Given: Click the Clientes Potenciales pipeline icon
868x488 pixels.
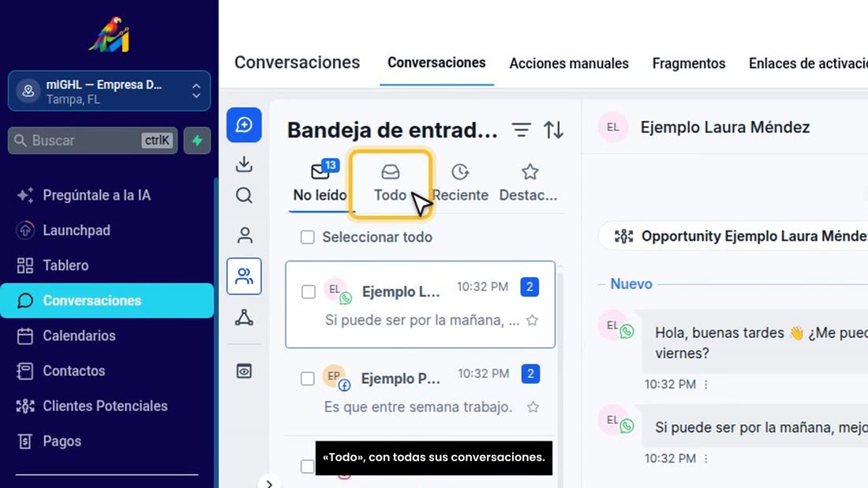Looking at the screenshot, I should click(x=25, y=406).
